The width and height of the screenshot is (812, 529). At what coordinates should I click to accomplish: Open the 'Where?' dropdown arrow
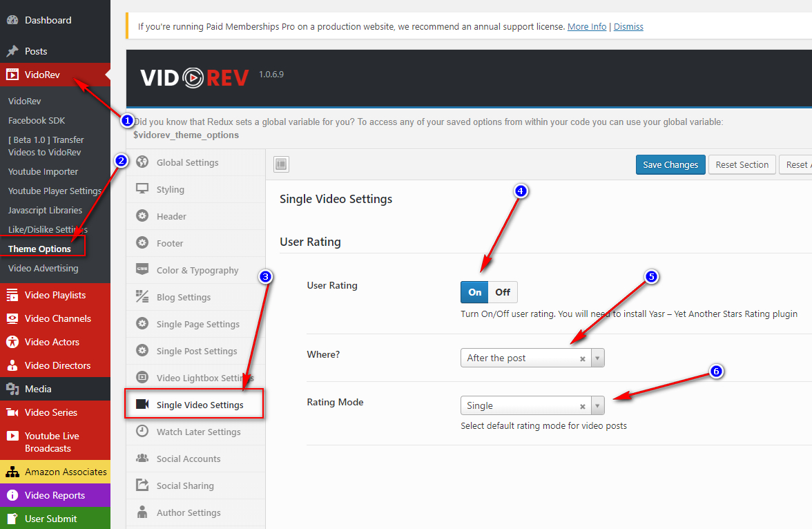pyautogui.click(x=597, y=358)
